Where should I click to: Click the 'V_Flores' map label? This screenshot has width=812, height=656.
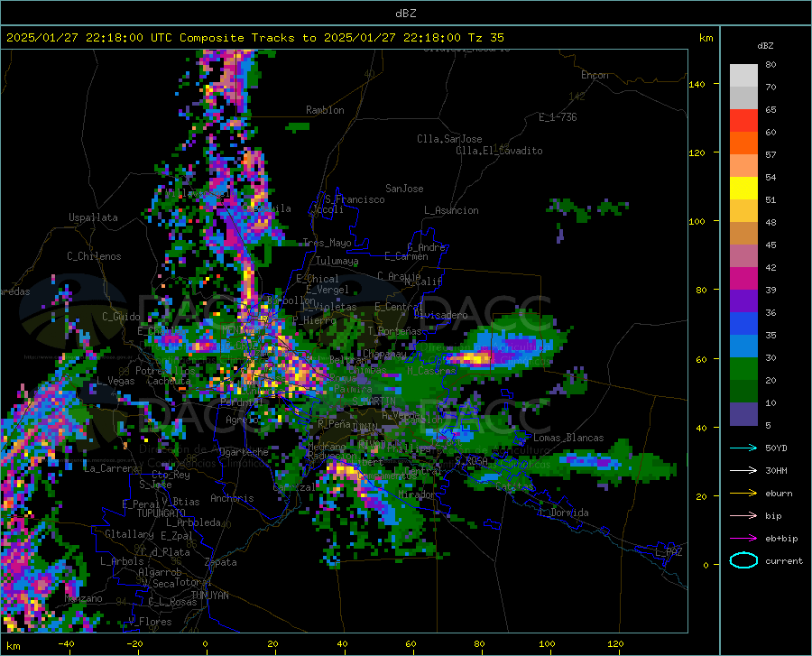(150, 622)
